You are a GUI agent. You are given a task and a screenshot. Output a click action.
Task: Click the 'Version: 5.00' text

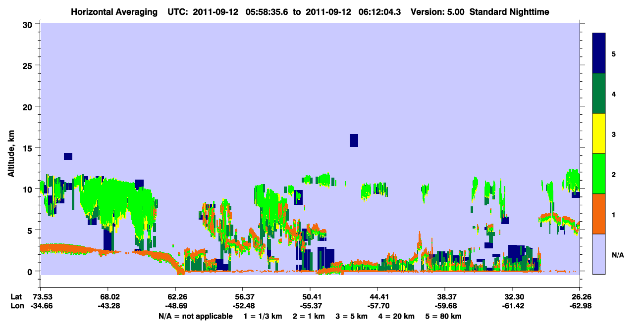(x=437, y=12)
